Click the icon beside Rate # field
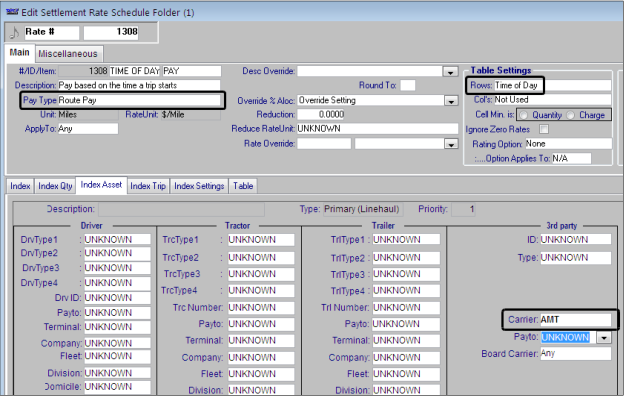This screenshot has height=396, width=625. (14, 32)
